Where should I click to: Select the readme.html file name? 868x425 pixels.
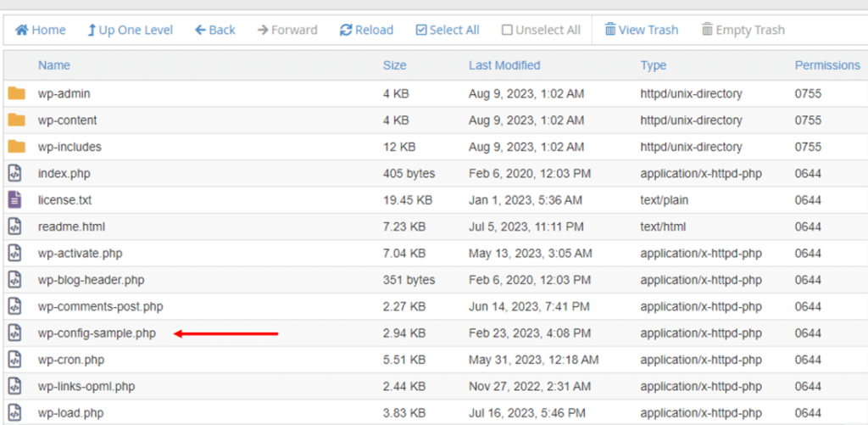[x=71, y=226]
